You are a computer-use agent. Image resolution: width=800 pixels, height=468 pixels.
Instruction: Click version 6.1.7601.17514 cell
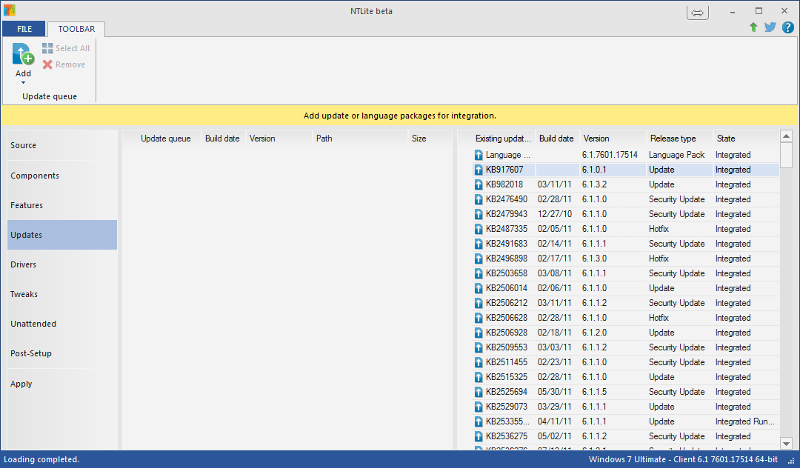tap(610, 155)
